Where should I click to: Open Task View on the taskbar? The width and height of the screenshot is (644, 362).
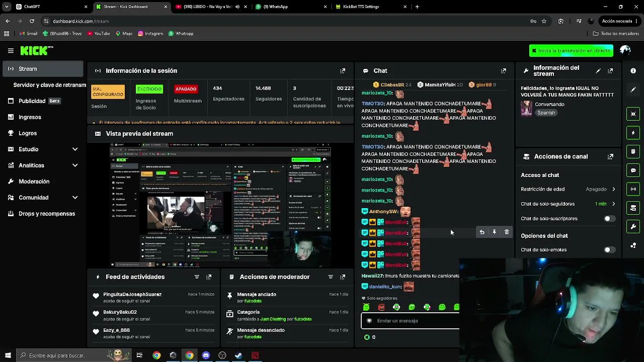pyautogui.click(x=139, y=355)
